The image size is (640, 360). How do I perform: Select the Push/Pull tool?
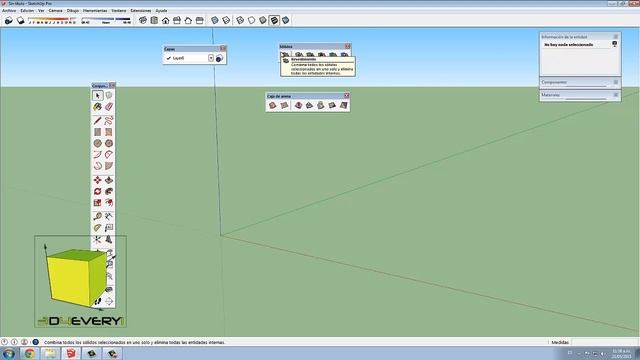tap(109, 180)
